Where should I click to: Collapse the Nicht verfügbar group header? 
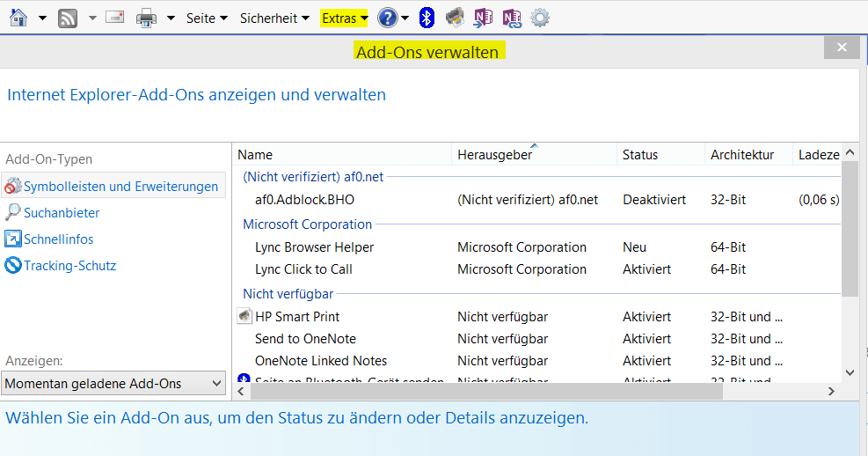pos(288,294)
